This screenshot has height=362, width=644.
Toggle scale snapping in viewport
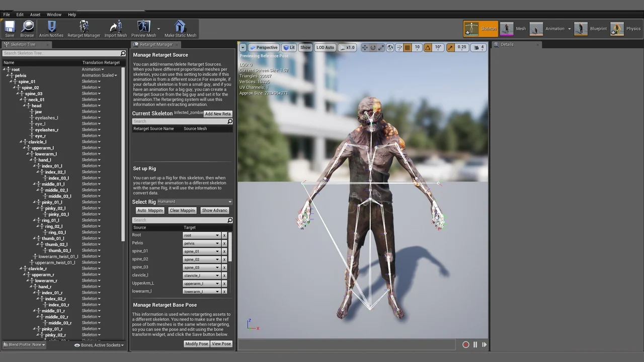pos(450,47)
